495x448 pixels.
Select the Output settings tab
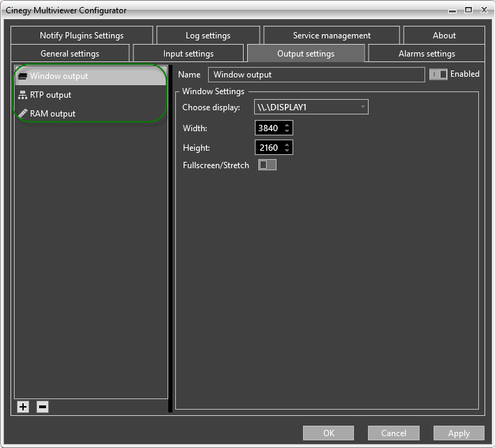click(x=306, y=53)
